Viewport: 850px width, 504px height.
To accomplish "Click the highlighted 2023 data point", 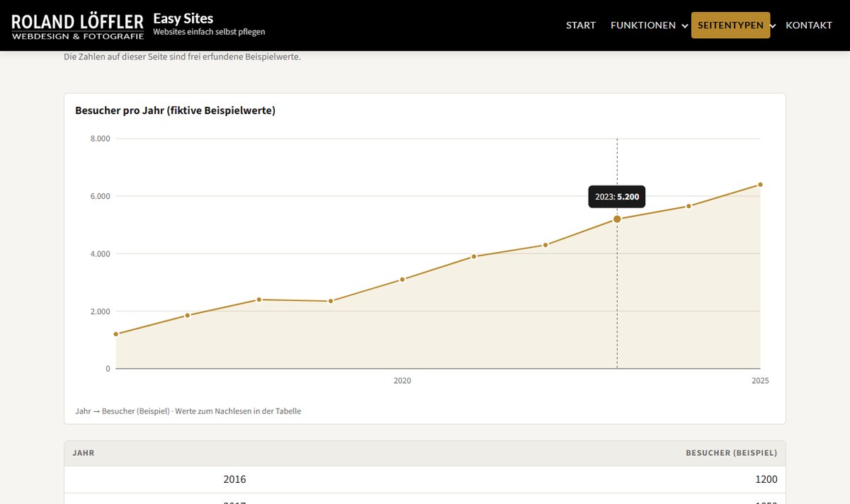I will pyautogui.click(x=617, y=219).
